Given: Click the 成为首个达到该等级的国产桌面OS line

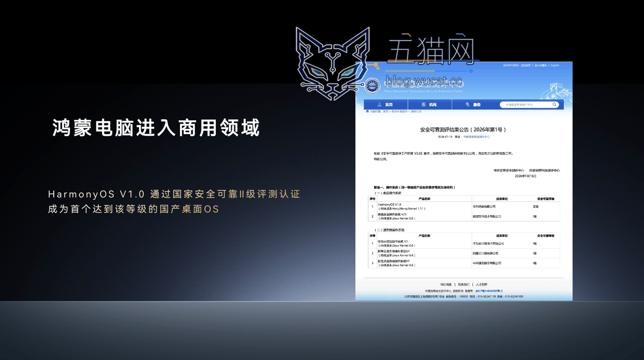Looking at the screenshot, I should point(133,209).
